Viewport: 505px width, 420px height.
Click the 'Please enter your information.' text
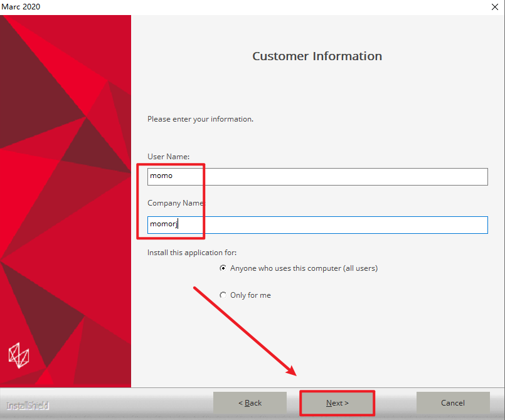(x=200, y=119)
